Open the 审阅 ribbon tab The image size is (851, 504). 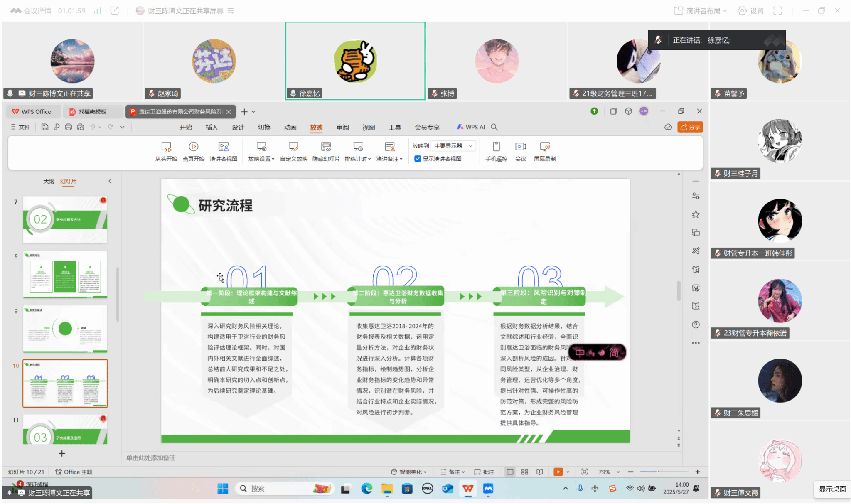pos(342,127)
